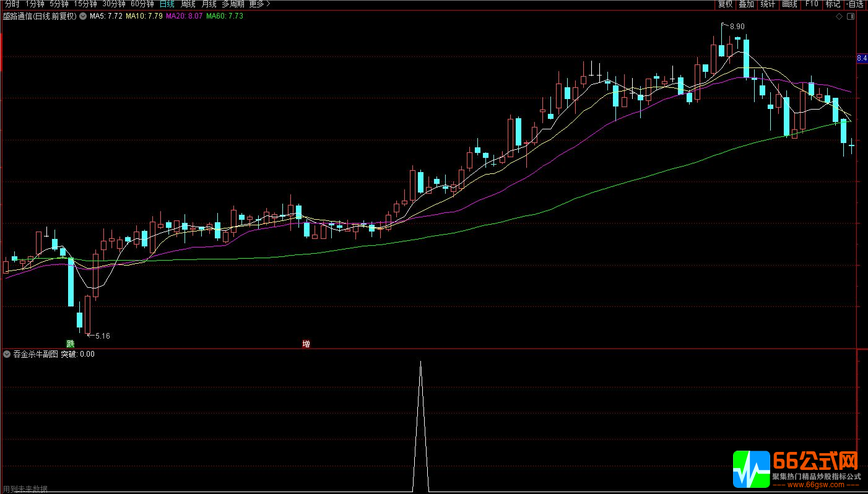
Task: Select the 5分钟 period tab
Action: 59,4
